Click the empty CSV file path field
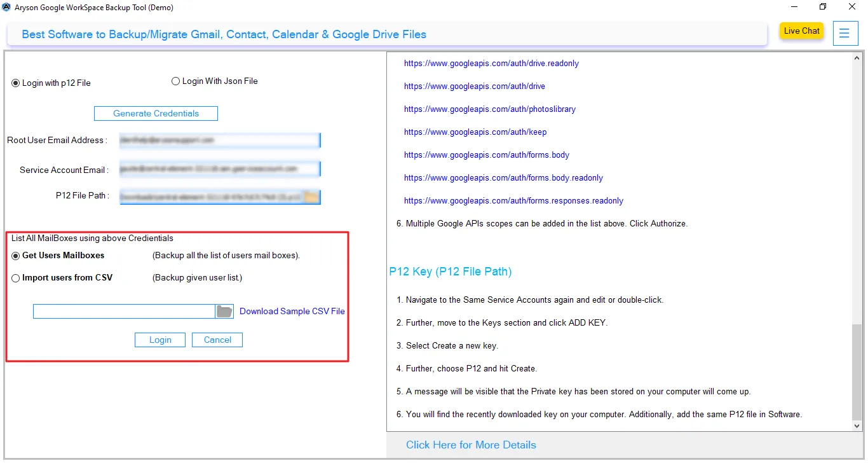 tap(124, 311)
